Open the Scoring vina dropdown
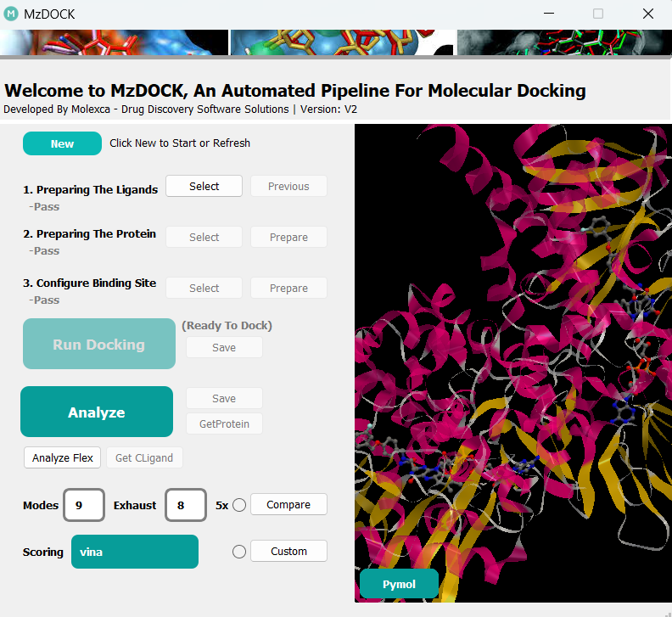 pos(135,552)
